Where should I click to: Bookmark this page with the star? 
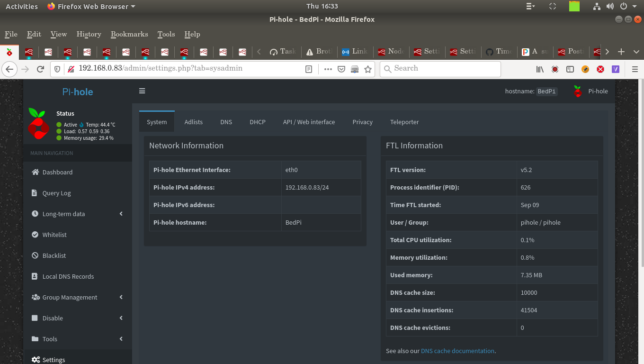click(368, 69)
